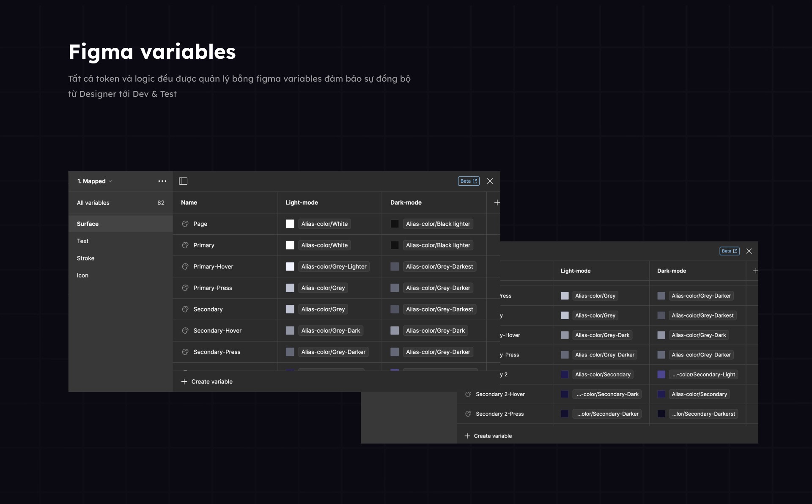This screenshot has width=812, height=504.
Task: Select the Secondary 2-Hover variable name
Action: coord(500,394)
